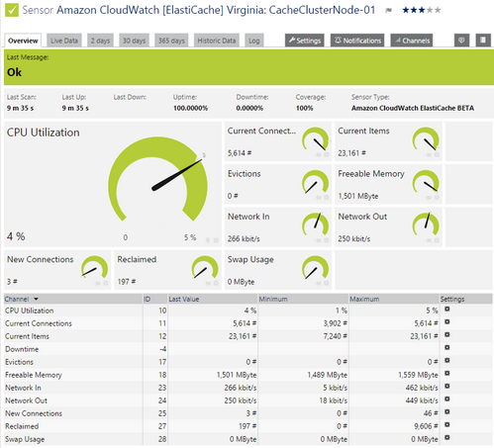494x448 pixels.
Task: Click the green sensor status checkmark icon
Action: pos(12,10)
